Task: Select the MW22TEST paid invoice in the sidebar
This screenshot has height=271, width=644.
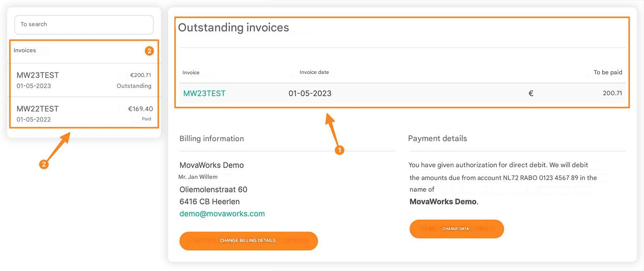Action: 84,113
